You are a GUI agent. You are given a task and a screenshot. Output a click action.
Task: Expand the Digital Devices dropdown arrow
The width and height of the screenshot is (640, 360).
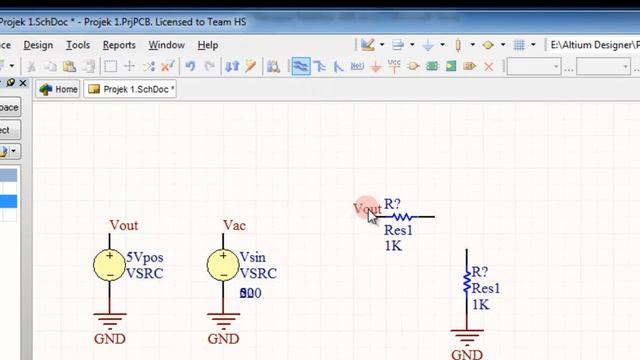[473, 45]
